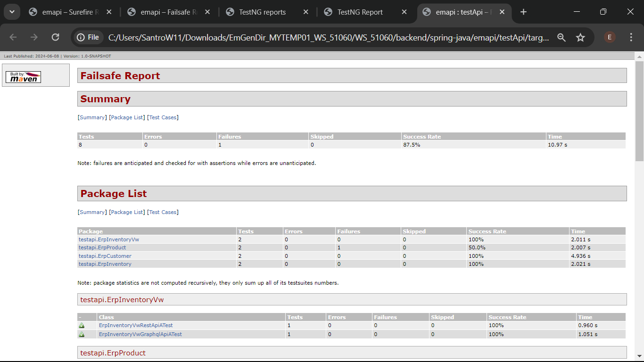Click the 50.0% success rate of ErpProduct

click(x=477, y=247)
